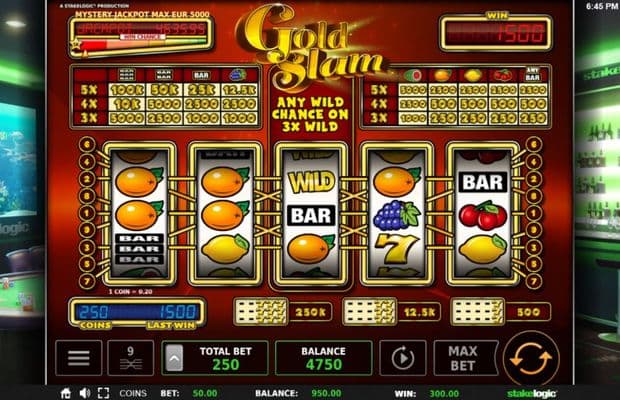Toggle fullscreen mode icon
The width and height of the screenshot is (620, 400).
click(103, 393)
